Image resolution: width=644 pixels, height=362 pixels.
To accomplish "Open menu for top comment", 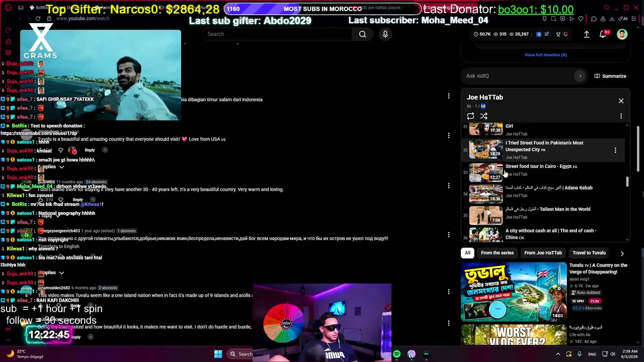I will tap(448, 96).
